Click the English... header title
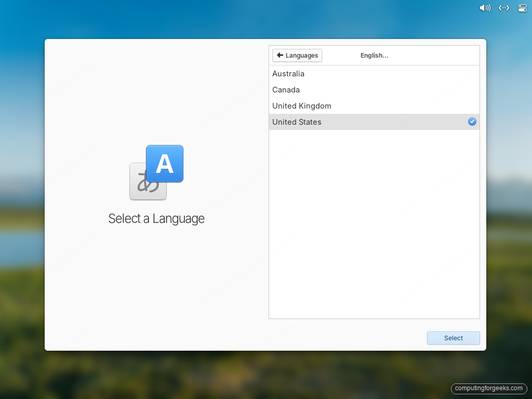 374,55
